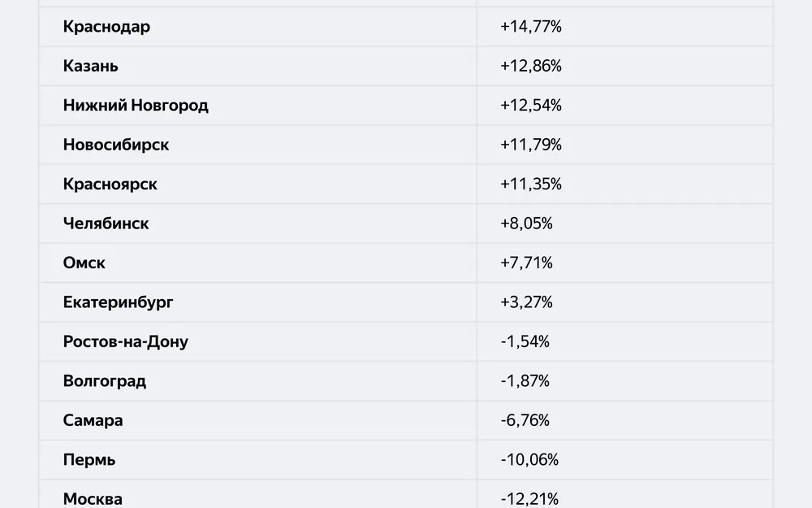The image size is (812, 508).
Task: Click the Краснодар city name cell
Action: [106, 27]
